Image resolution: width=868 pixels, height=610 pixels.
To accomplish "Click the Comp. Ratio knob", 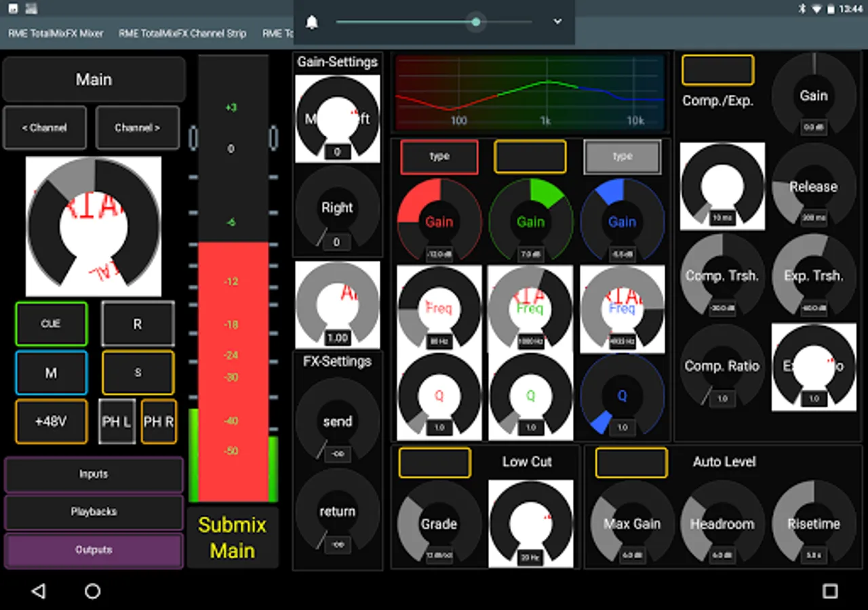I will pos(722,367).
